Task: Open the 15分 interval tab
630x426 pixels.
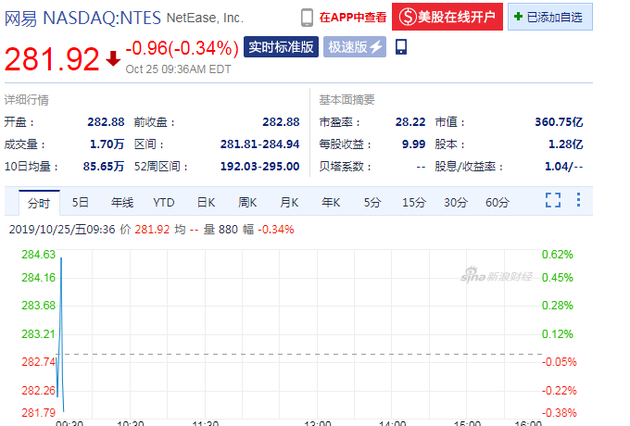Action: (414, 202)
